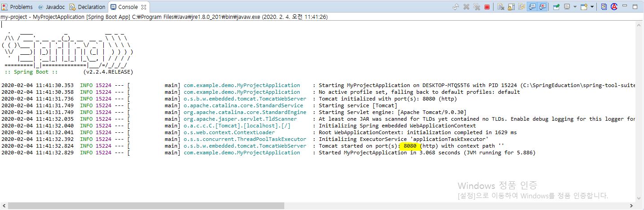Click the highlighted 8080 port number
The width and height of the screenshot is (644, 210).
[x=411, y=146]
